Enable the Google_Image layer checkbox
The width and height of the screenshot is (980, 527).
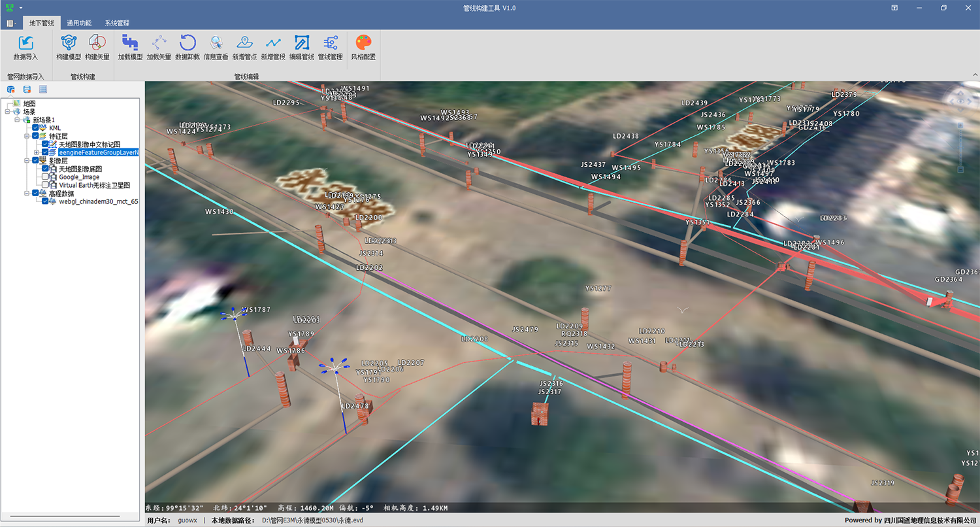tap(45, 177)
